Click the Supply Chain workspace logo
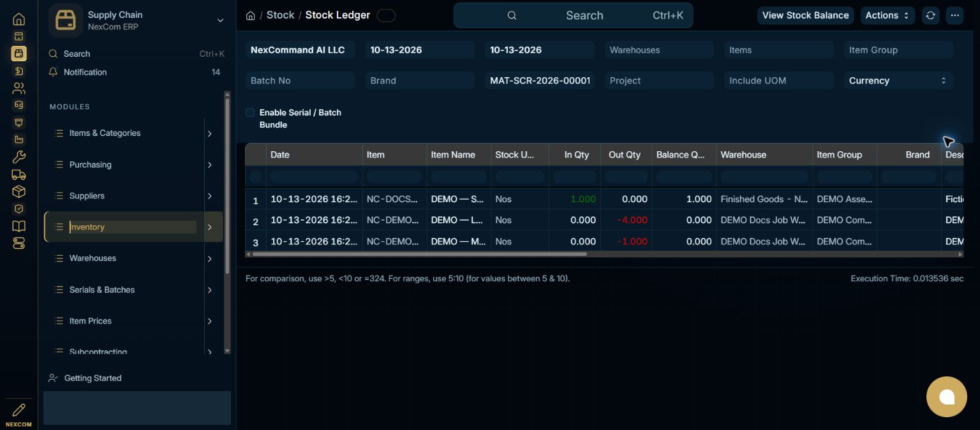 (x=66, y=20)
